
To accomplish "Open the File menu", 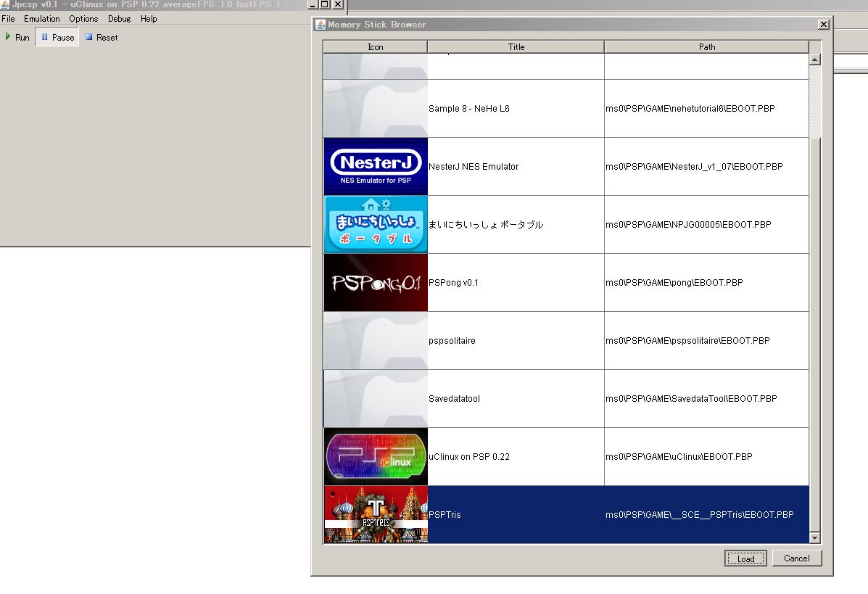I will tap(8, 19).
